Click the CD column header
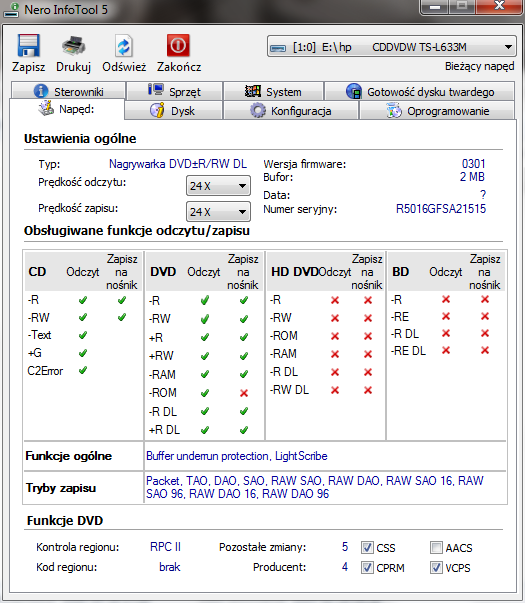525x603 pixels. [x=37, y=272]
